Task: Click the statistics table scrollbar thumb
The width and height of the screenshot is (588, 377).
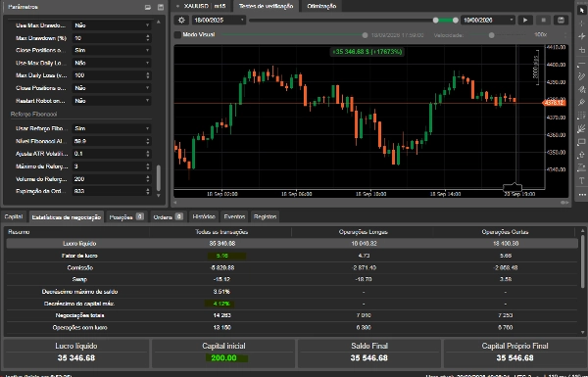Action: point(582,261)
